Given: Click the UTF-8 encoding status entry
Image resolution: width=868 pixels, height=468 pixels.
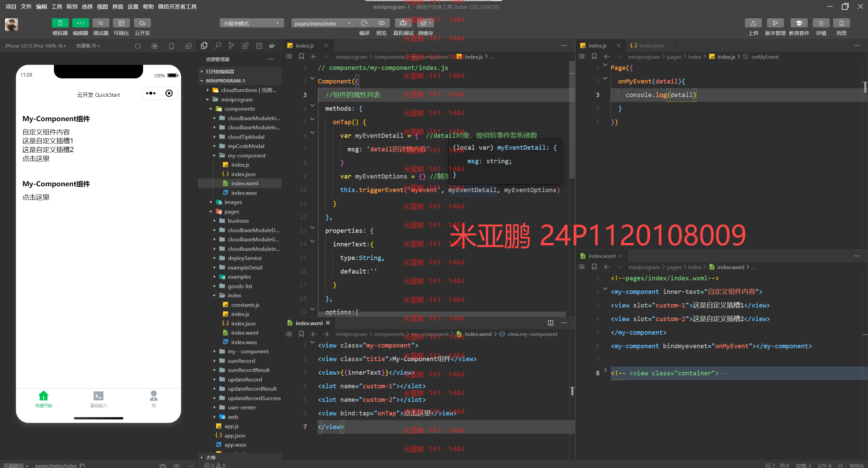Looking at the screenshot, I should tap(824, 465).
